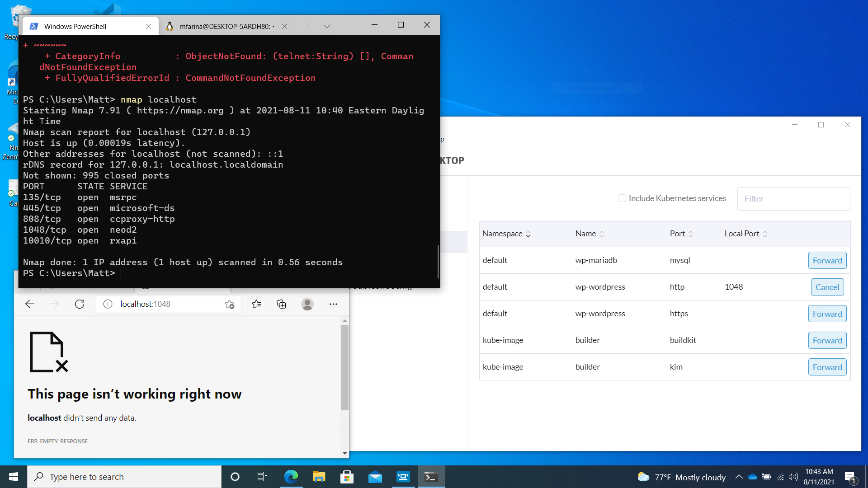The image size is (868, 488).
Task: Sort table by Namespace column
Action: 506,234
